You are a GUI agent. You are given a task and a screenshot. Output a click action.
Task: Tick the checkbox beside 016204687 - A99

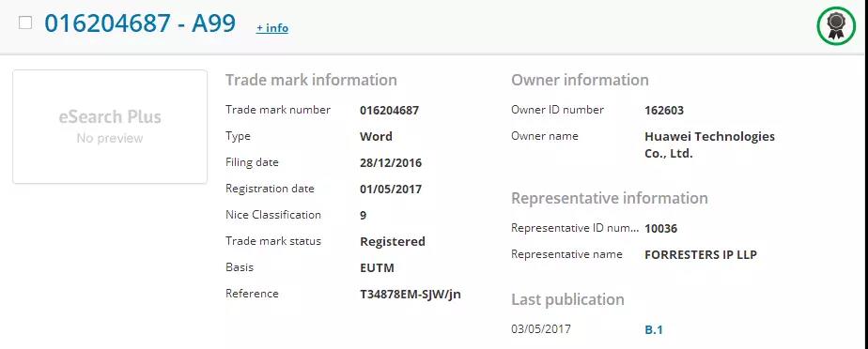pyautogui.click(x=25, y=23)
